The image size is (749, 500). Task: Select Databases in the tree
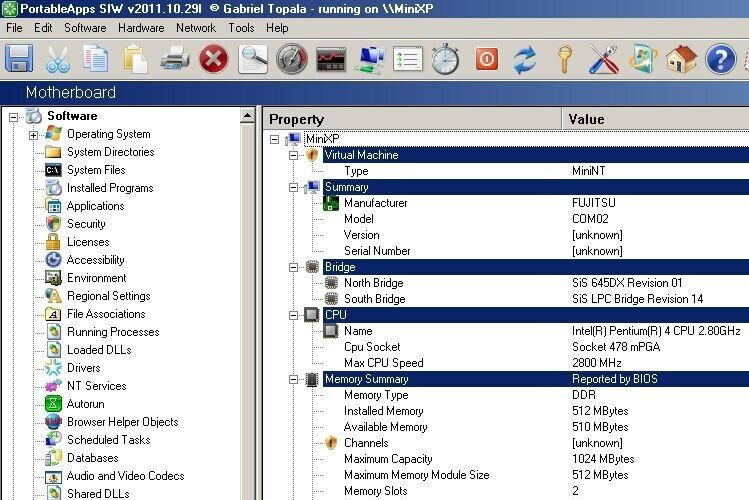(92, 458)
